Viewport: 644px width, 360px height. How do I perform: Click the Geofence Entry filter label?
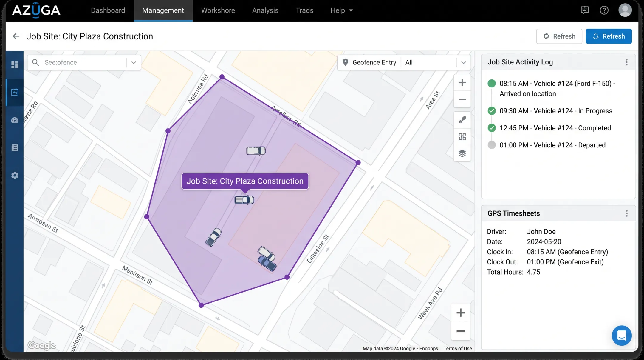click(374, 62)
